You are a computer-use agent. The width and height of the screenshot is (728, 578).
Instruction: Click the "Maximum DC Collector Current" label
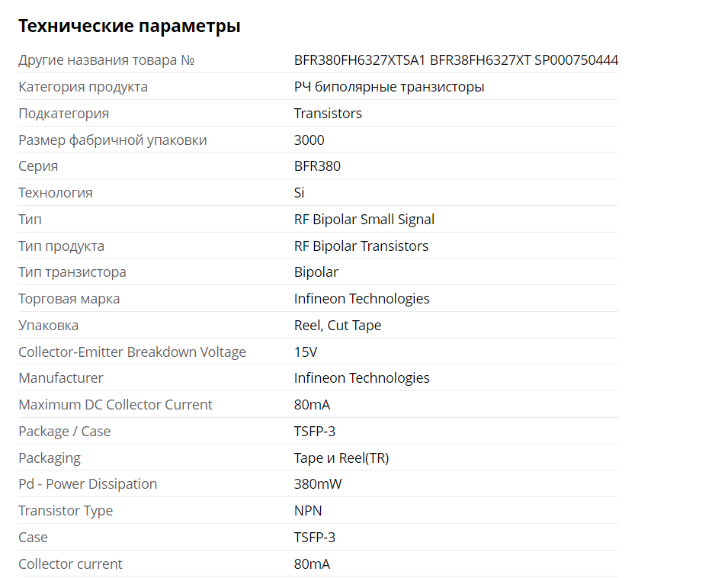coord(115,405)
